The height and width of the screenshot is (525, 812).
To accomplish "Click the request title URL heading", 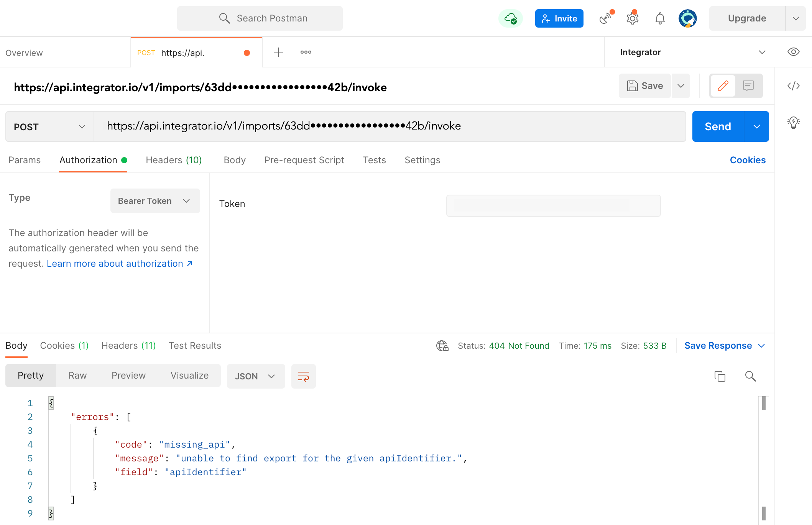I will [x=200, y=87].
